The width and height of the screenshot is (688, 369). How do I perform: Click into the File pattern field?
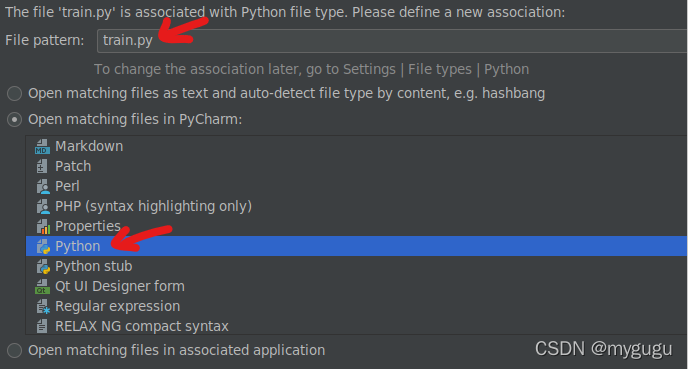tap(392, 41)
